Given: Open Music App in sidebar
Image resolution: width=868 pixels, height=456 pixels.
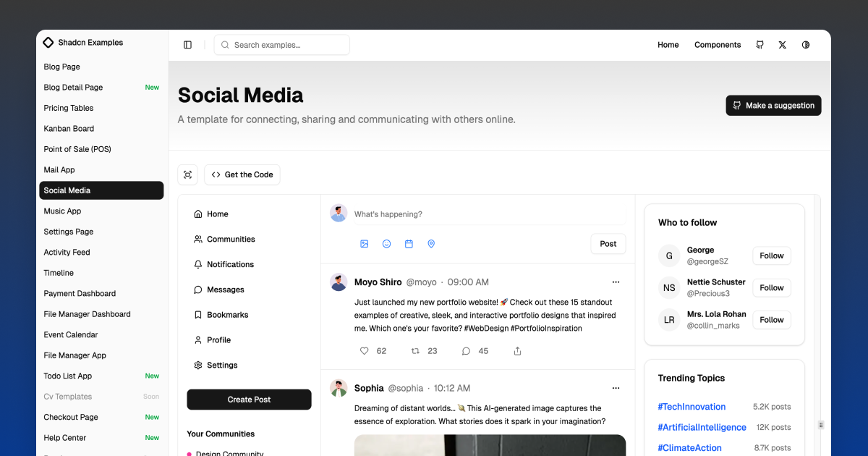Looking at the screenshot, I should tap(63, 211).
